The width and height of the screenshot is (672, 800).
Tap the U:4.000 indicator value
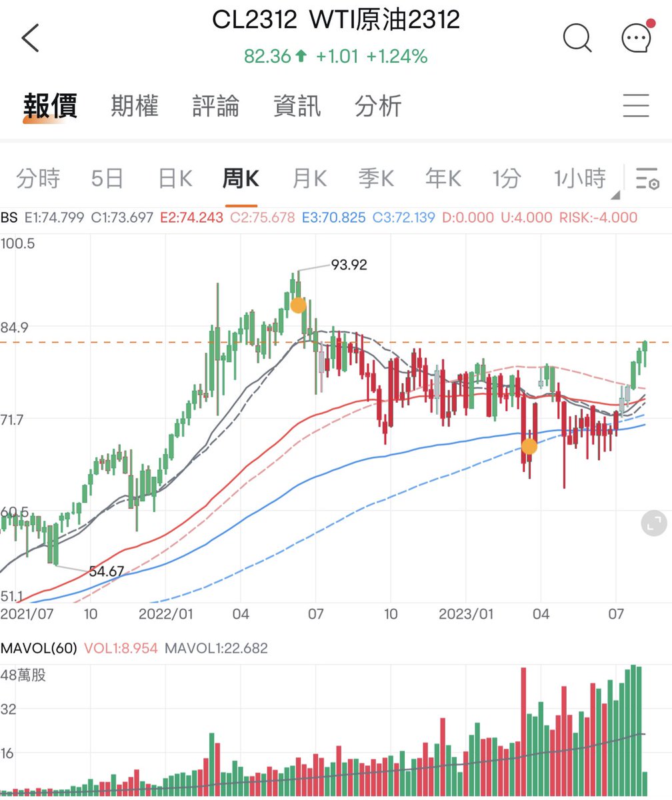coord(527,217)
